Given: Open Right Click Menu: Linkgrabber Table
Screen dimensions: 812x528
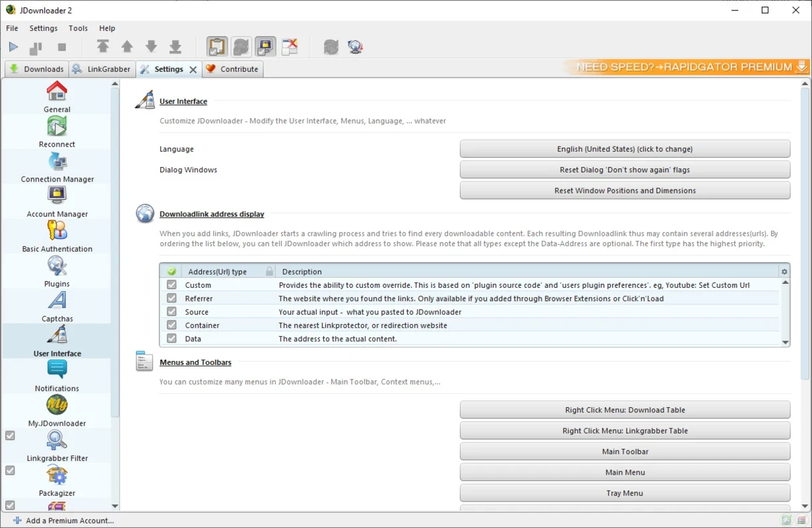Looking at the screenshot, I should (x=625, y=430).
